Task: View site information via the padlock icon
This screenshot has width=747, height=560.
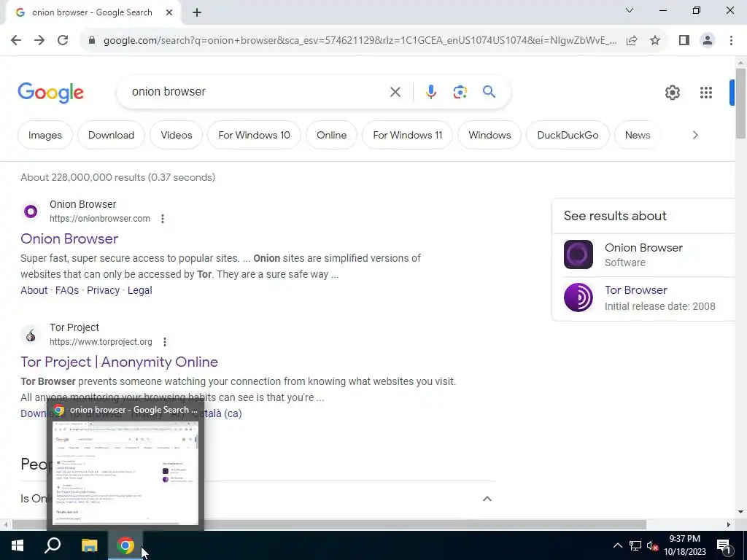Action: [92, 40]
